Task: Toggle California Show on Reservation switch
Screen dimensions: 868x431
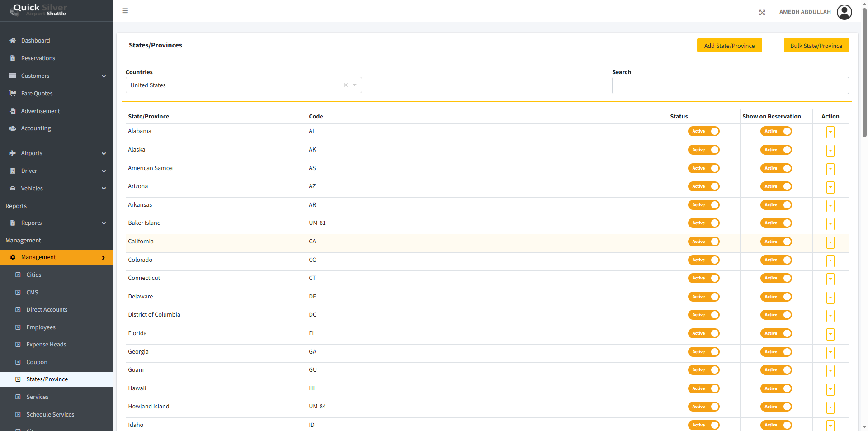Action: [x=776, y=242]
